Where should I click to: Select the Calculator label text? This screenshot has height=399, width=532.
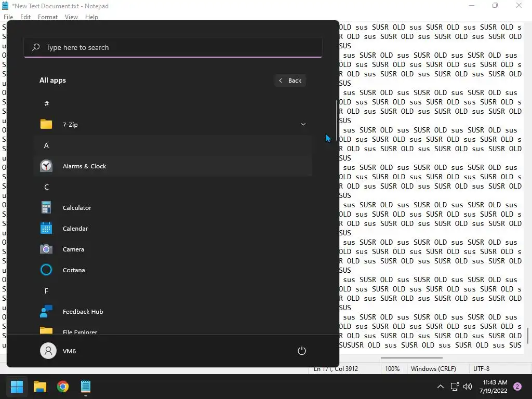click(x=77, y=208)
